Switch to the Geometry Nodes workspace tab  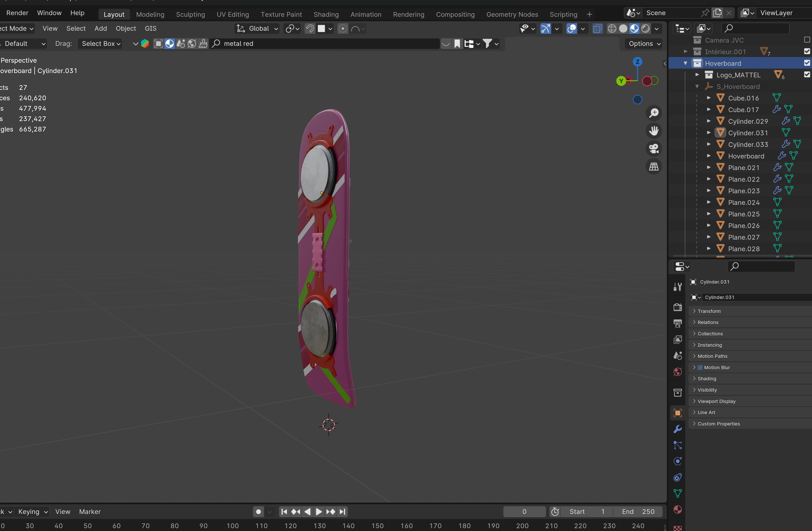coord(512,14)
